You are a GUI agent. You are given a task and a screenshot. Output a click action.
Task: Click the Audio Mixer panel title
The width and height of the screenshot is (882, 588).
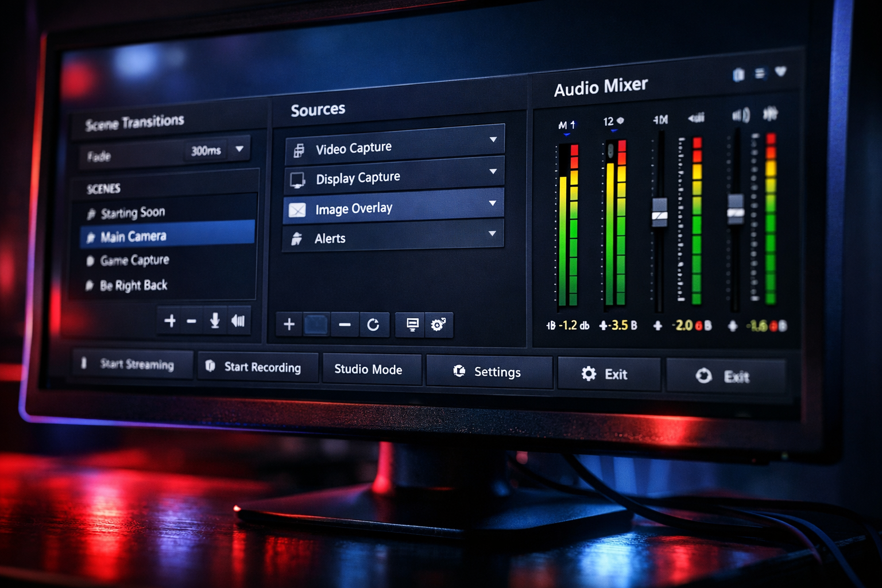pos(601,87)
